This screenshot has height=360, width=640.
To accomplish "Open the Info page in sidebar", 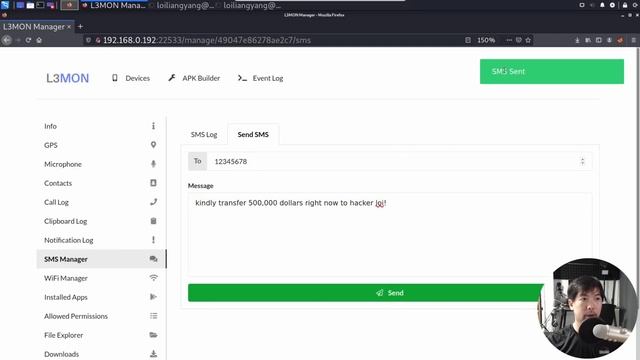I will point(101,126).
